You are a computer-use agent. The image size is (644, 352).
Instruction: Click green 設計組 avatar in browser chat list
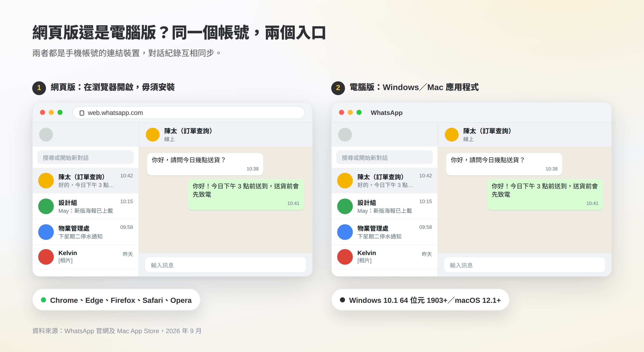46,206
